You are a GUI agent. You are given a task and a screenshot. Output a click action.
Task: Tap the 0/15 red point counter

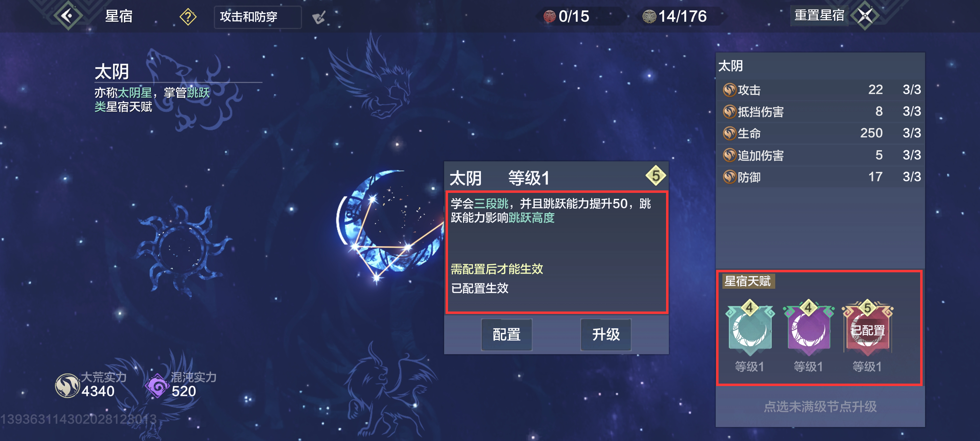(566, 16)
